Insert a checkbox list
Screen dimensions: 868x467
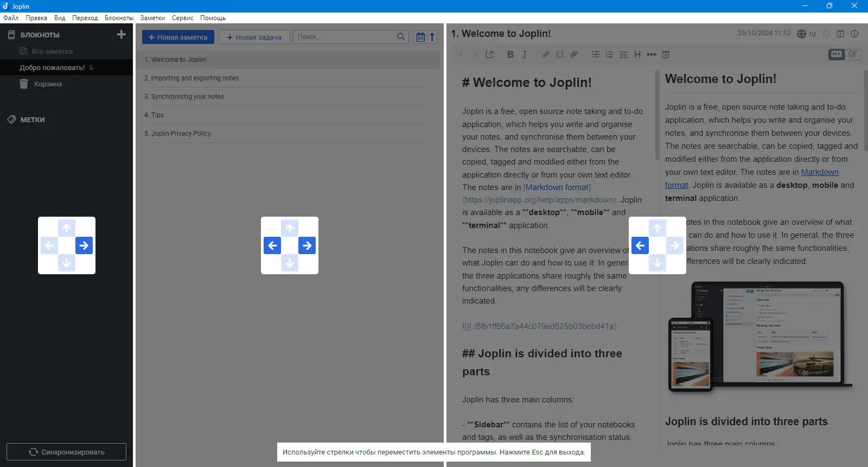[x=623, y=54]
